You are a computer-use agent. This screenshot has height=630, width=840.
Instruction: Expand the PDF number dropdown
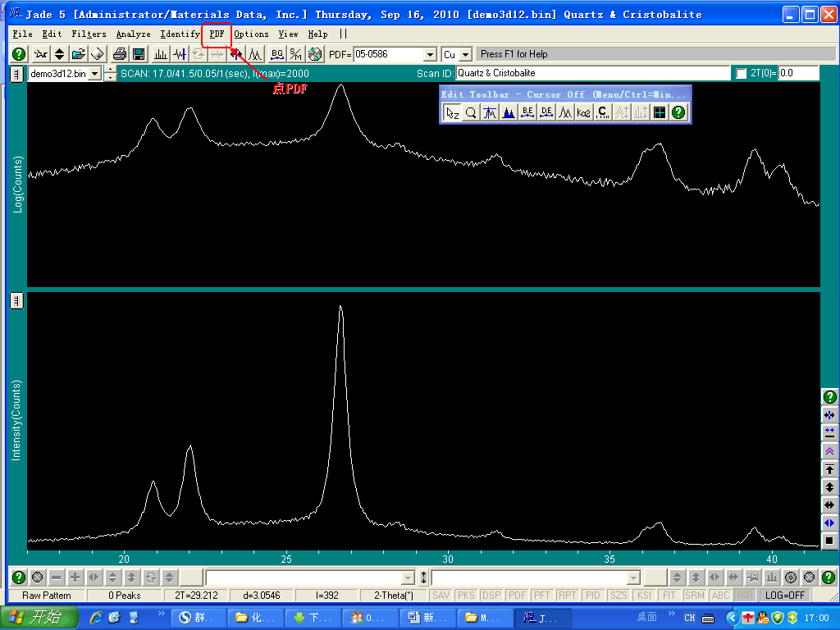point(430,54)
